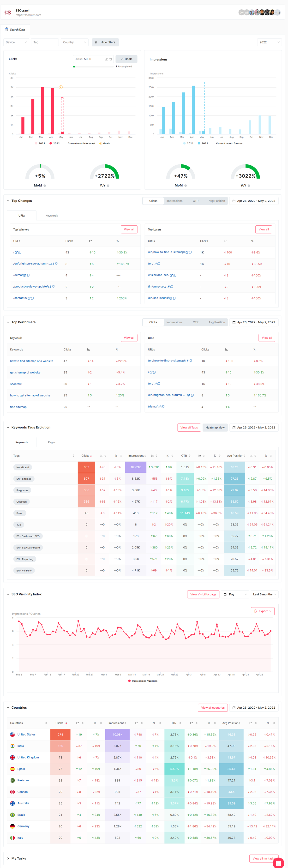
Task: Open the Search Data tab
Action: point(15,30)
